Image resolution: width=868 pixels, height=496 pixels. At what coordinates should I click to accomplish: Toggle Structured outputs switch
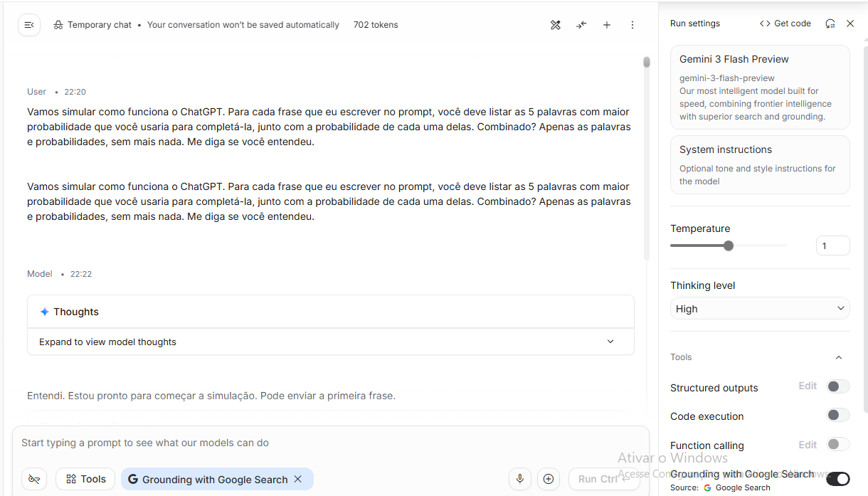click(837, 386)
